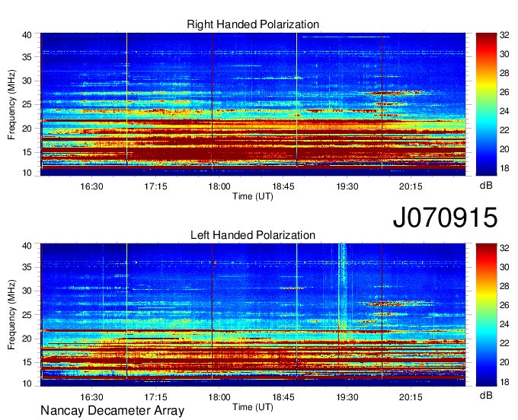Click "24" on Right Handed colorbar scale
518x420 pixels.
coord(504,112)
